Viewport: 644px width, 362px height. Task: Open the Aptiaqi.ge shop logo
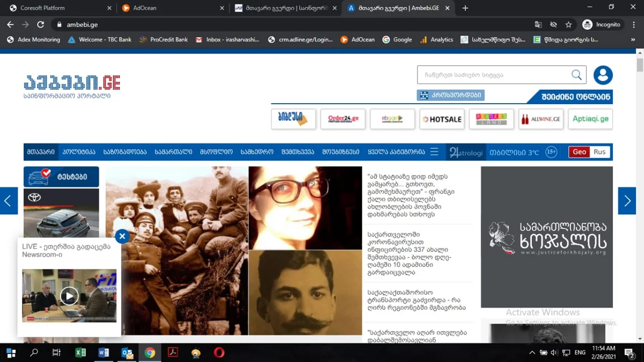pyautogui.click(x=590, y=119)
